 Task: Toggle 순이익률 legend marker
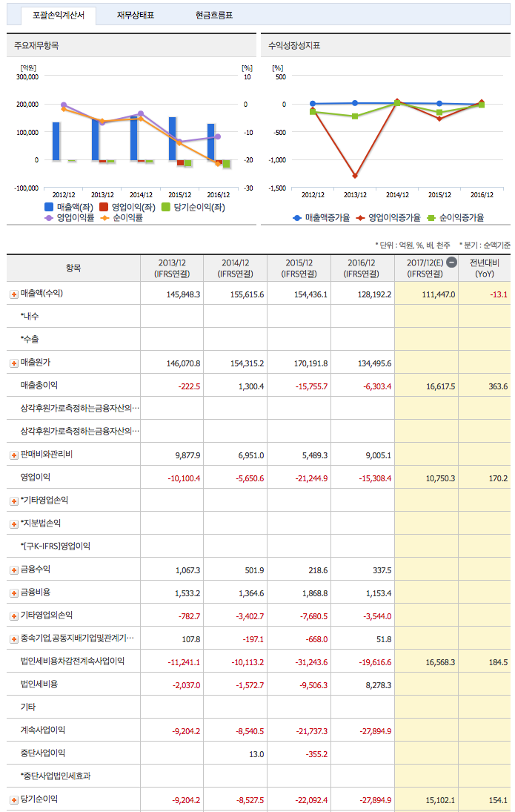coord(104,218)
